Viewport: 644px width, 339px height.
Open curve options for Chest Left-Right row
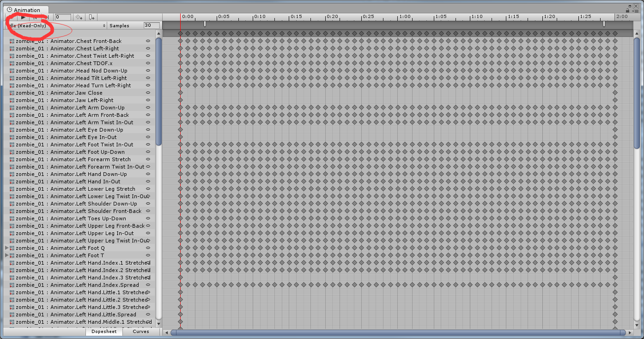tap(148, 48)
